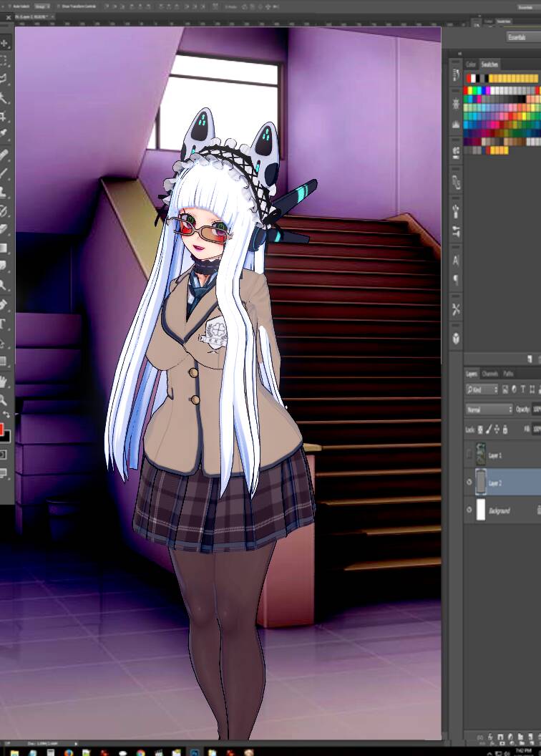Click the Lock transparent pixels icon
The height and width of the screenshot is (756, 541).
[480, 430]
